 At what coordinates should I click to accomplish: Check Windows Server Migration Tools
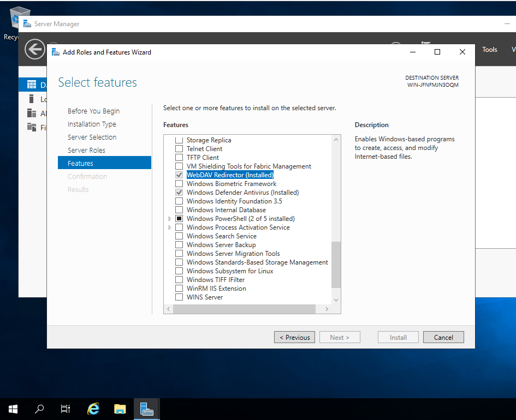179,254
